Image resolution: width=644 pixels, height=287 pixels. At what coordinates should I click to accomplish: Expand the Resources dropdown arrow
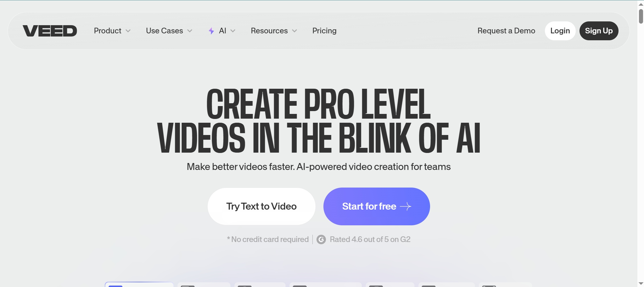(294, 31)
